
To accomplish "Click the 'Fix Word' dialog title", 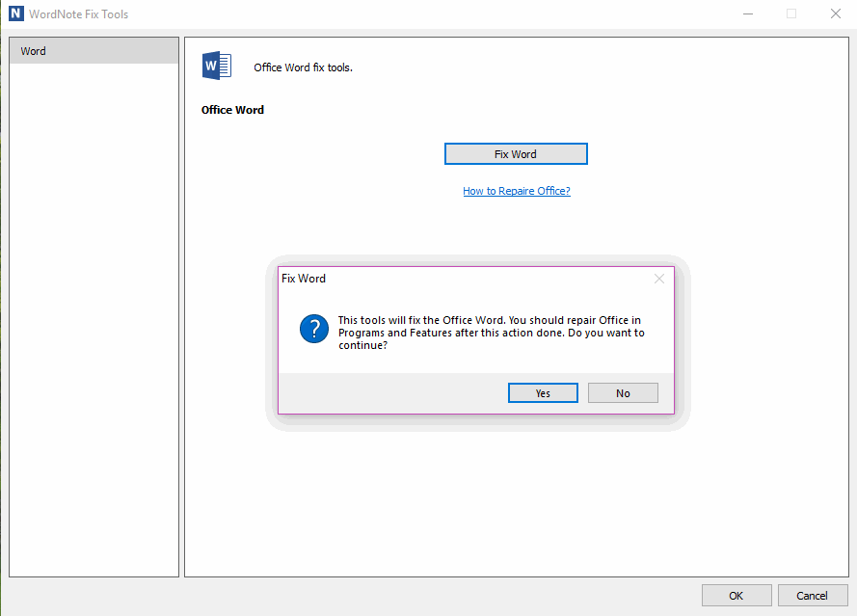I will click(304, 279).
